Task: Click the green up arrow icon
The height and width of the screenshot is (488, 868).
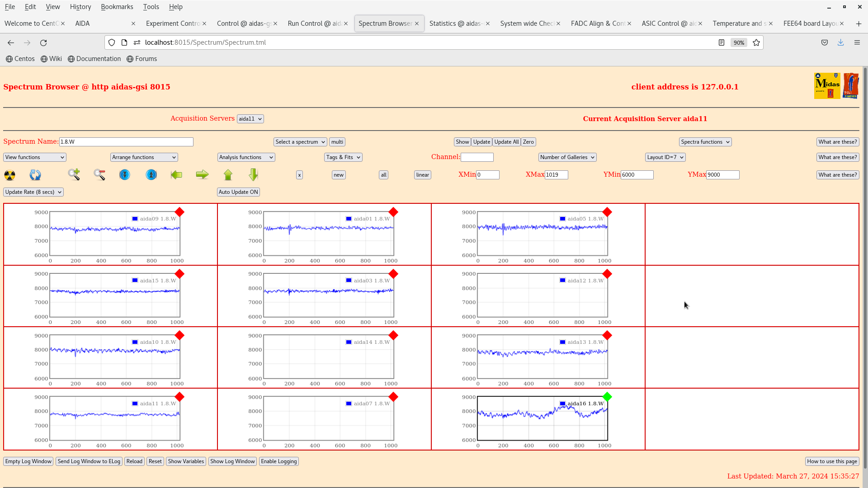Action: 228,175
